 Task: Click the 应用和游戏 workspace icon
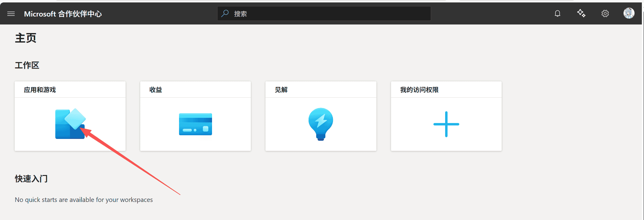pyautogui.click(x=70, y=124)
